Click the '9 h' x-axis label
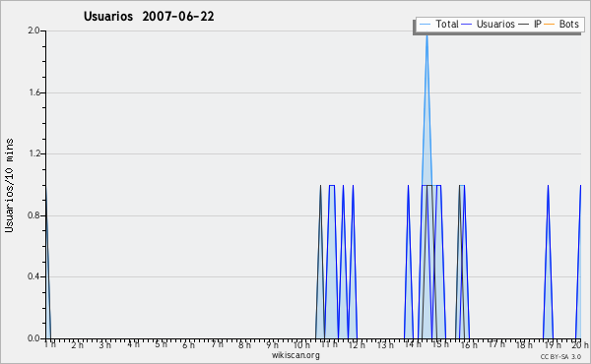The width and height of the screenshot is (591, 364). click(x=273, y=344)
